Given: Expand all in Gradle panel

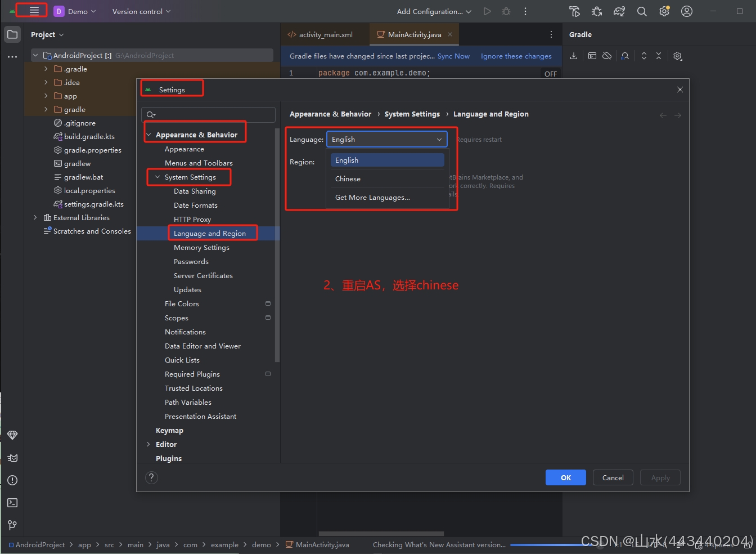Looking at the screenshot, I should [x=644, y=56].
